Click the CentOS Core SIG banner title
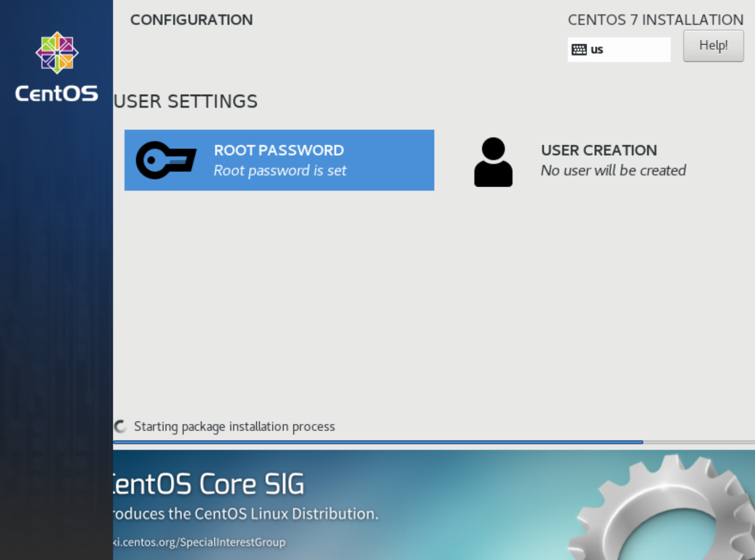Screen dimensions: 755x560 pyautogui.click(x=208, y=484)
